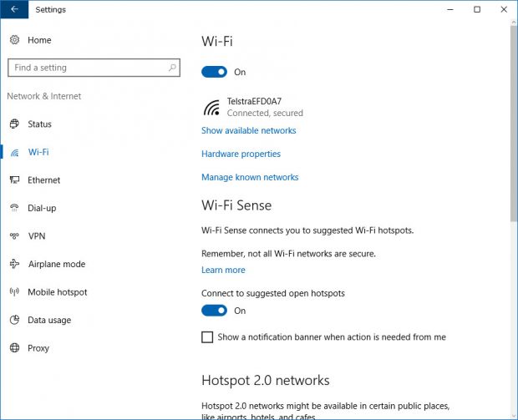Screen dimensions: 518x420
Task: Click the Dial-up phone icon
Action: click(14, 208)
